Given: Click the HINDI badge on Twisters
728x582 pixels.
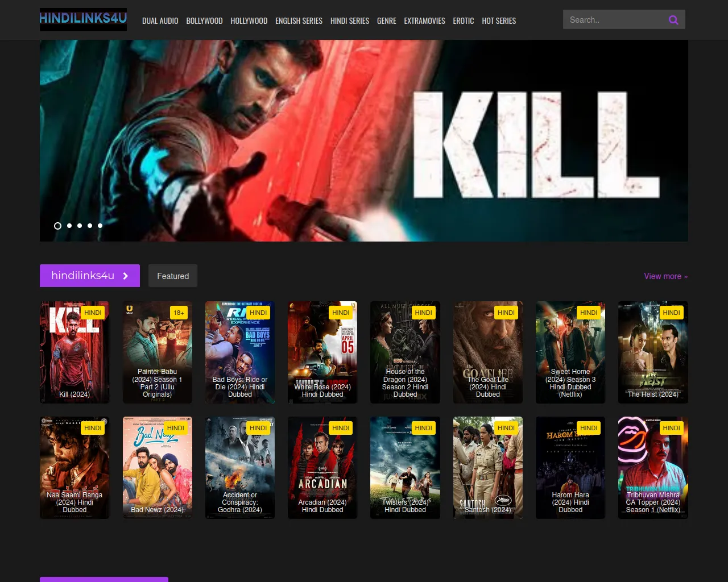Looking at the screenshot, I should [x=423, y=428].
